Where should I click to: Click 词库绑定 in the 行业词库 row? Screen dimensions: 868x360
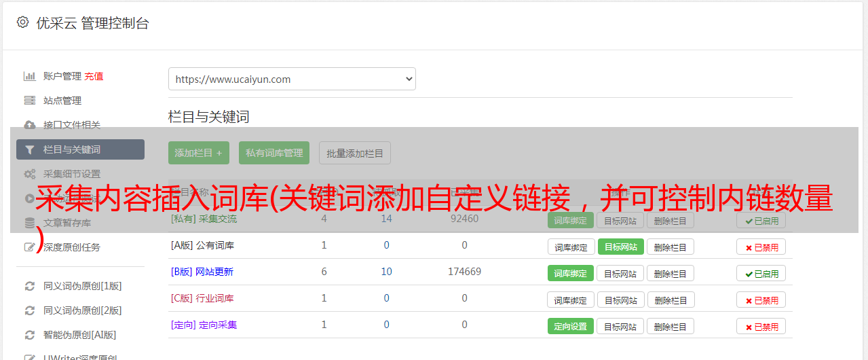(x=571, y=300)
